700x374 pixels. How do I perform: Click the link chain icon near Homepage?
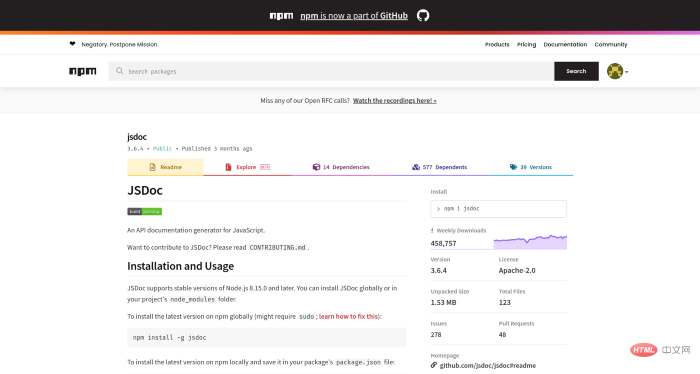coord(433,365)
